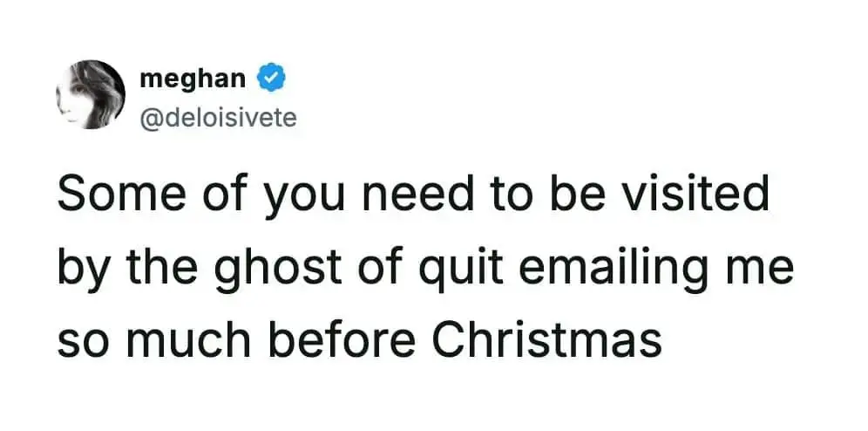
Task: Click the blue verified badge
Action: 272,79
